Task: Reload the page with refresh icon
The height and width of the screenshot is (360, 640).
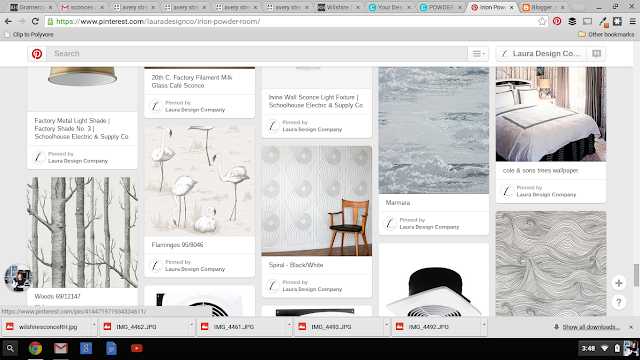Action: point(35,21)
